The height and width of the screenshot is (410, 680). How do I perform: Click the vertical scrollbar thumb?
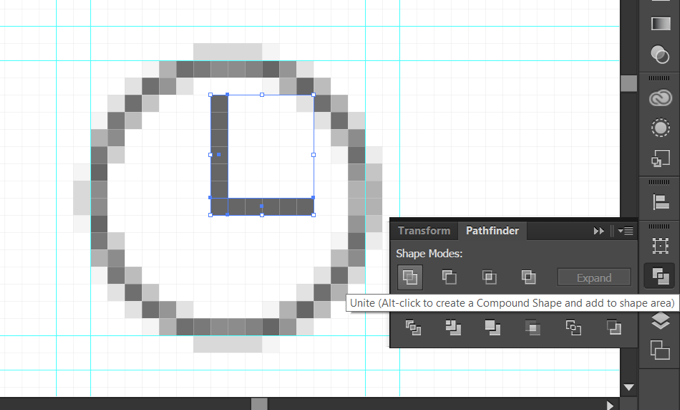(628, 83)
